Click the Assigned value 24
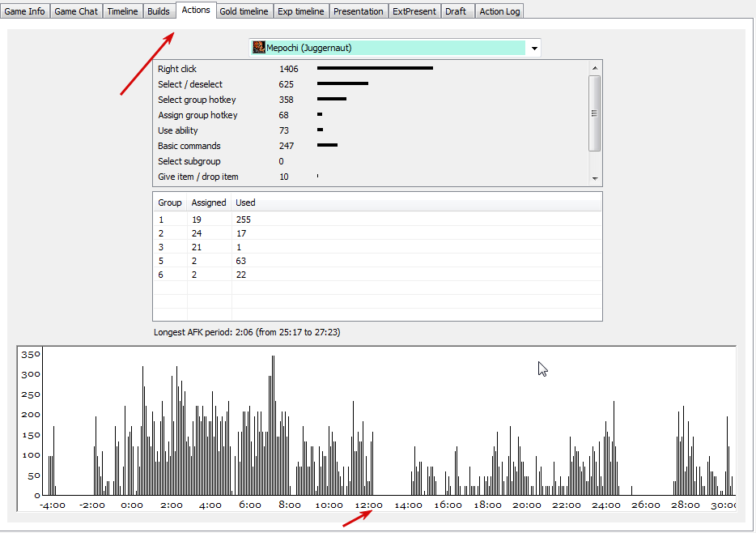The height and width of the screenshot is (533, 756). [x=197, y=233]
